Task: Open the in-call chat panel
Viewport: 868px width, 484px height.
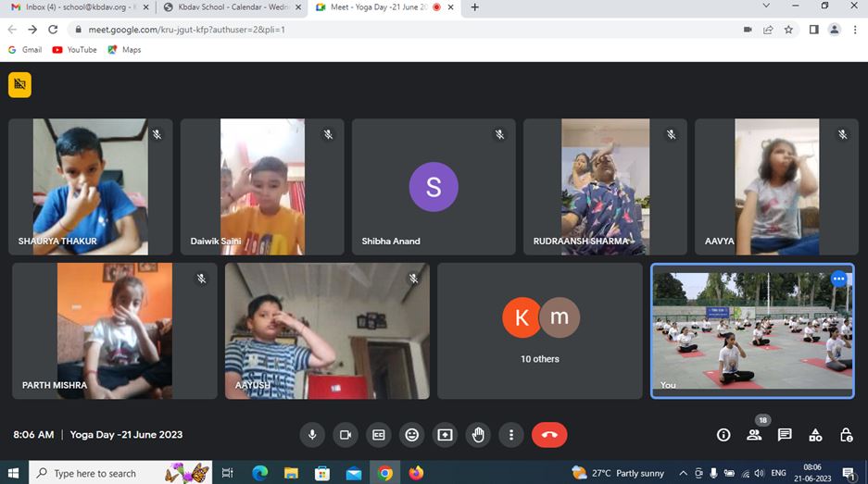Action: point(785,435)
